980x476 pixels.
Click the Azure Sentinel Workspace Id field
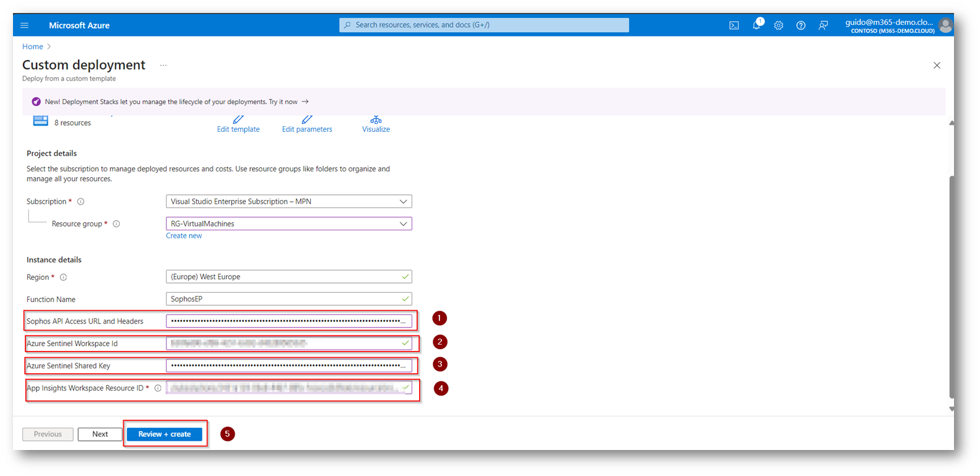coord(288,344)
